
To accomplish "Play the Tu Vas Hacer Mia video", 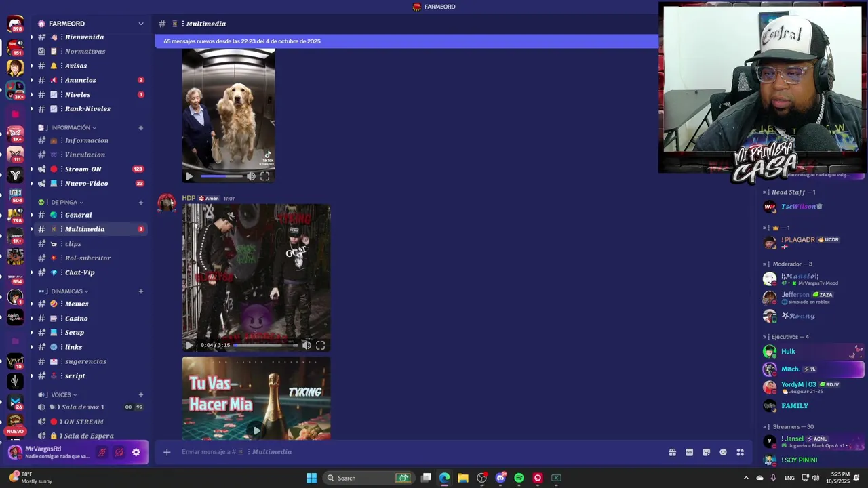I will tap(256, 430).
